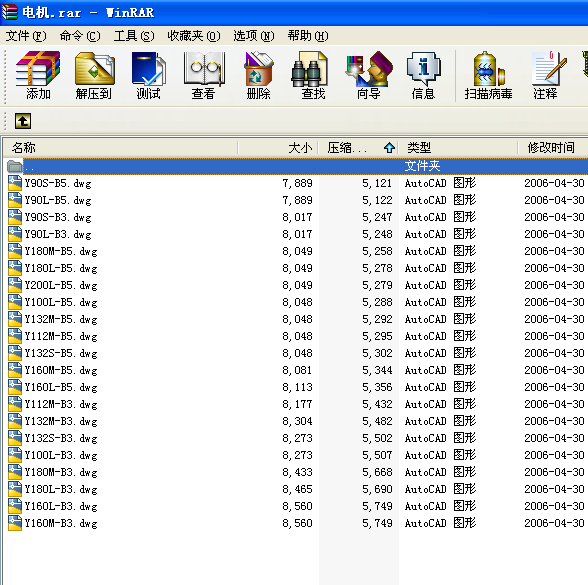The image size is (588, 585).
Task: Select file Y112M-B3.dwg
Action: tap(61, 404)
